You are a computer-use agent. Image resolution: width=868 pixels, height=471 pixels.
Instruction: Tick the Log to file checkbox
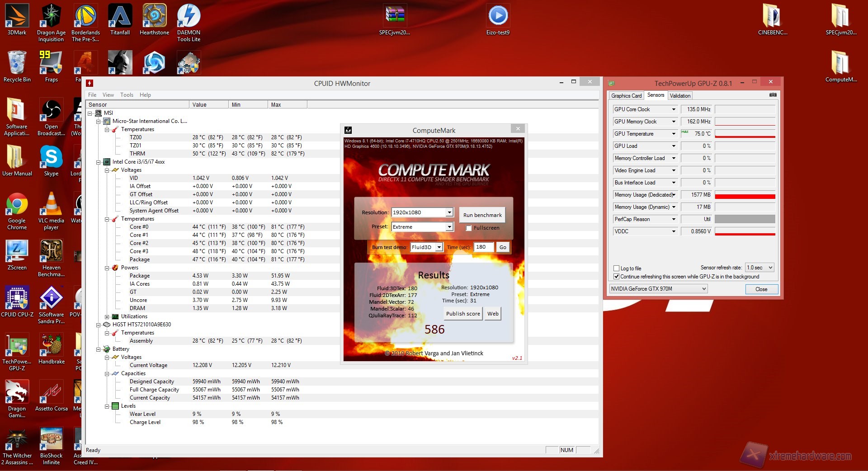point(616,268)
